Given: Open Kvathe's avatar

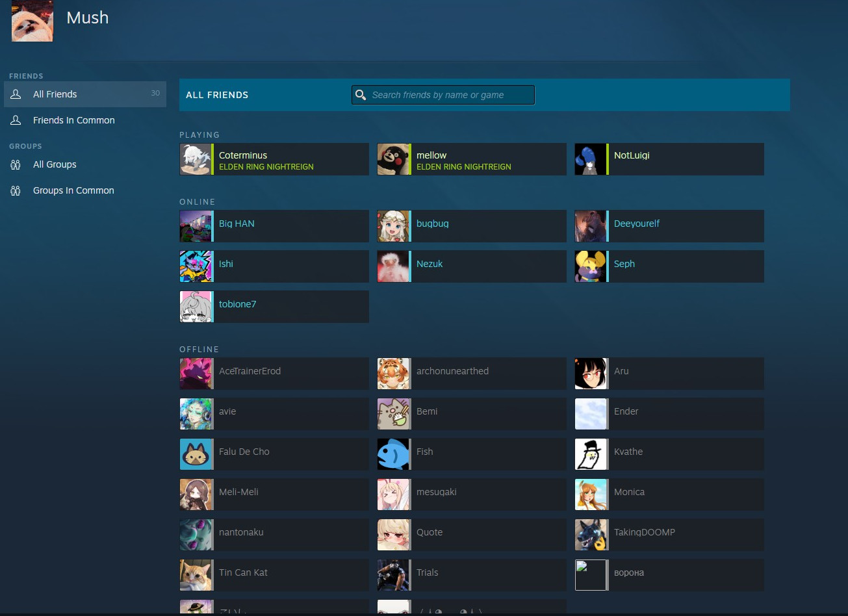Looking at the screenshot, I should click(x=591, y=454).
